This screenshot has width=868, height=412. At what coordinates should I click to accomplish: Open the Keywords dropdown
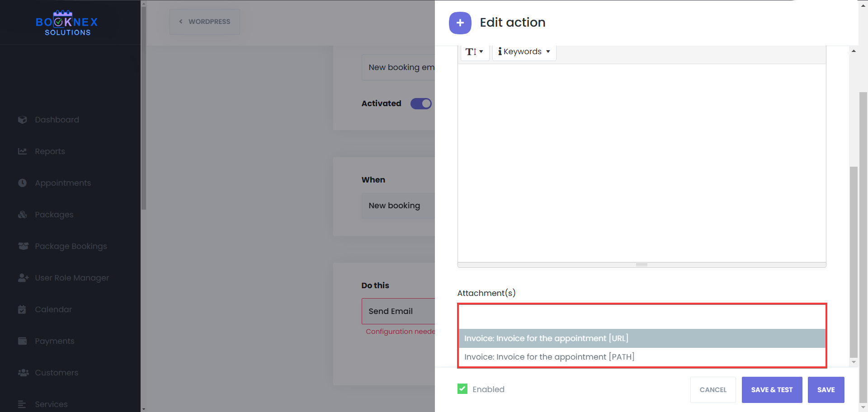click(x=524, y=51)
